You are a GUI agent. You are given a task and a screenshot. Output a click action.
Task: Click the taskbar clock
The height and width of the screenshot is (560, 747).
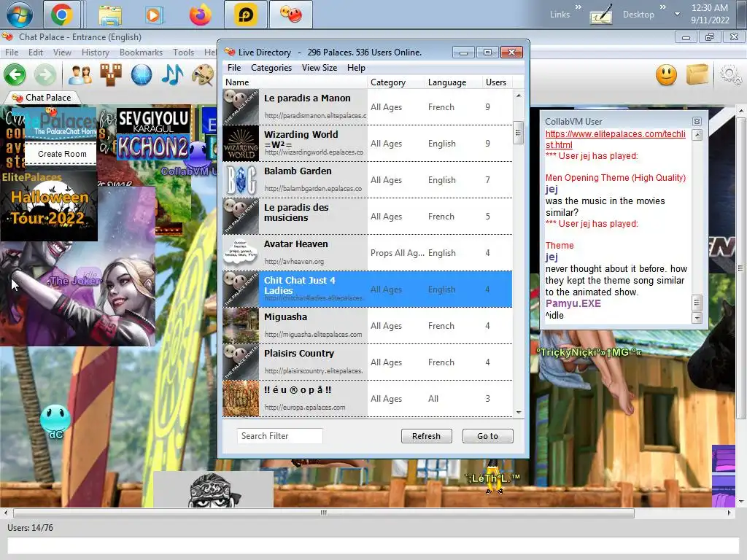[x=710, y=15]
